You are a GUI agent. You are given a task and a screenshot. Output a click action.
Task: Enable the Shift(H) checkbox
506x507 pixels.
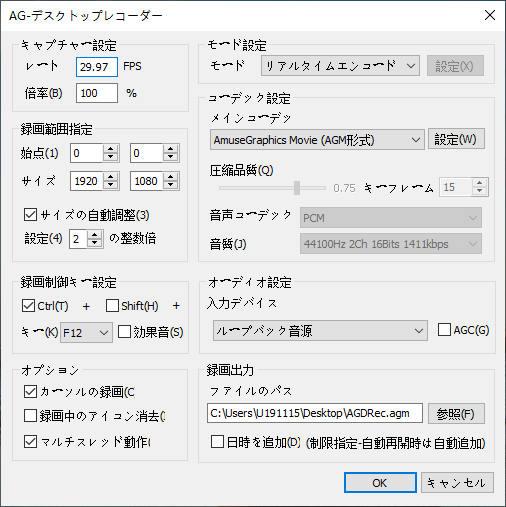112,306
